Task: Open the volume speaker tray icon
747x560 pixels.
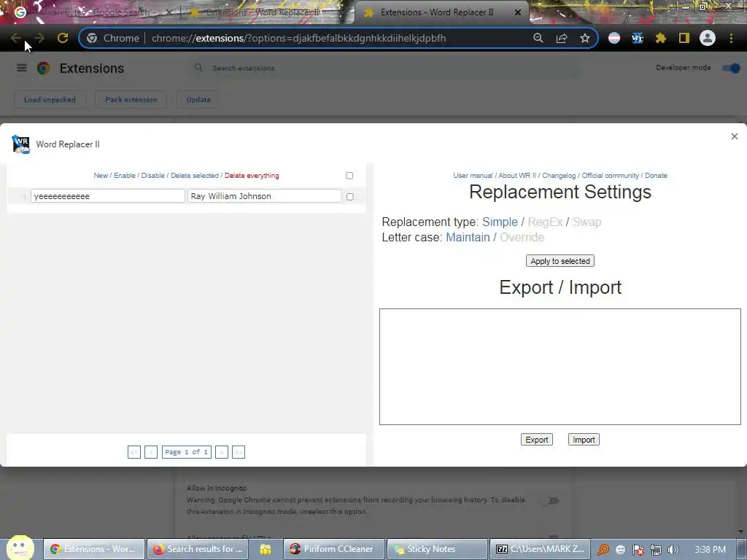Action: pos(673,550)
